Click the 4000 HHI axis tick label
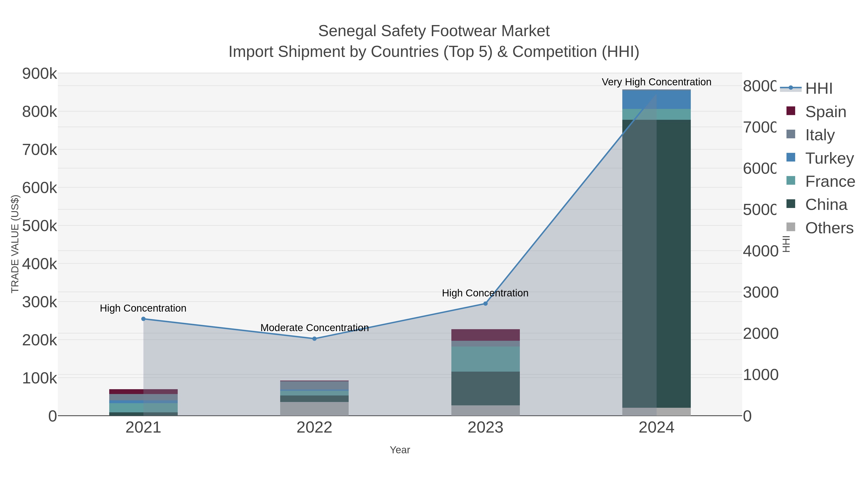Viewport: 868px width, 488px height. [x=760, y=251]
